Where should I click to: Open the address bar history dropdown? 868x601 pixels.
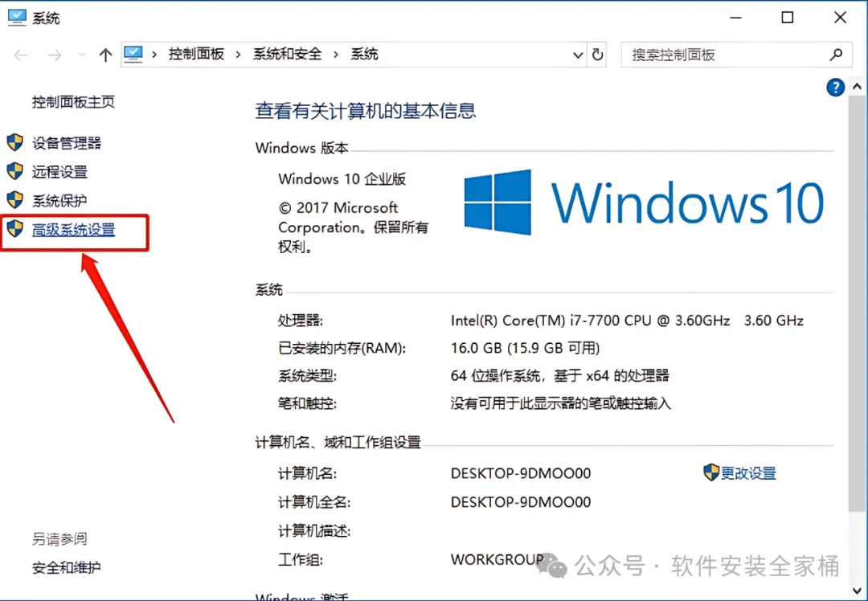click(577, 55)
